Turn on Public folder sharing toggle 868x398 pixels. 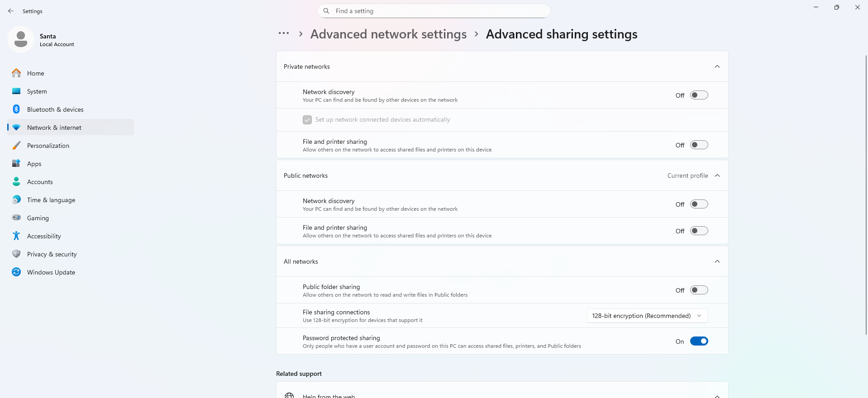(699, 290)
